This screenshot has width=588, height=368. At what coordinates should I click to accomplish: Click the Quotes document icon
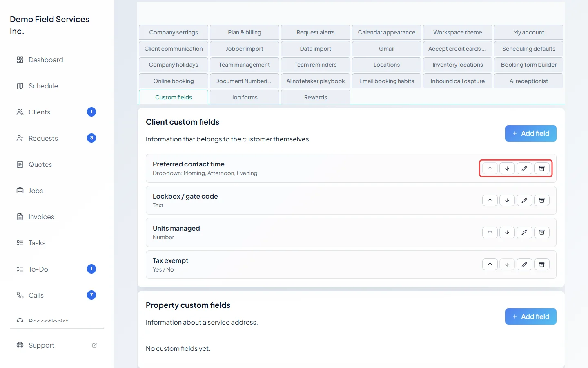click(20, 164)
